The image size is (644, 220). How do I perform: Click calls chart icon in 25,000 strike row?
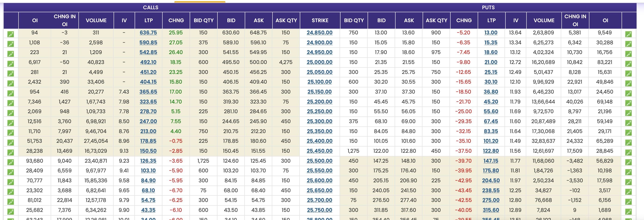coord(10,64)
